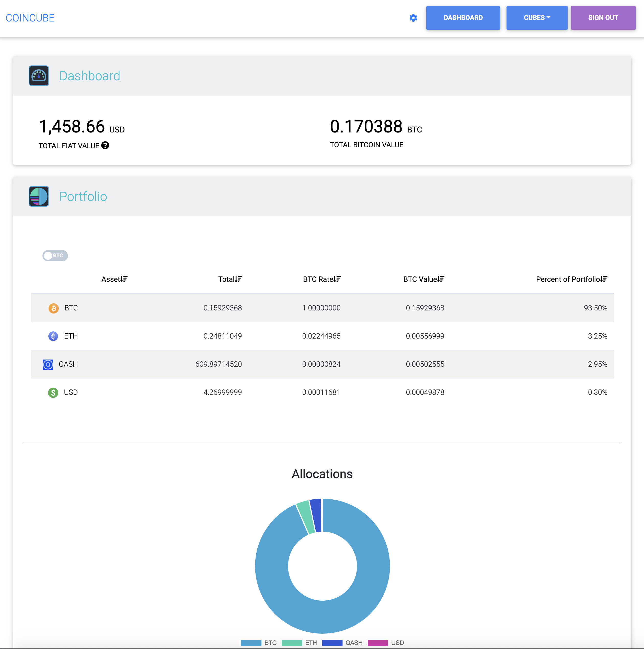
Task: Click the QASH slice of donut chart
Action: click(316, 515)
